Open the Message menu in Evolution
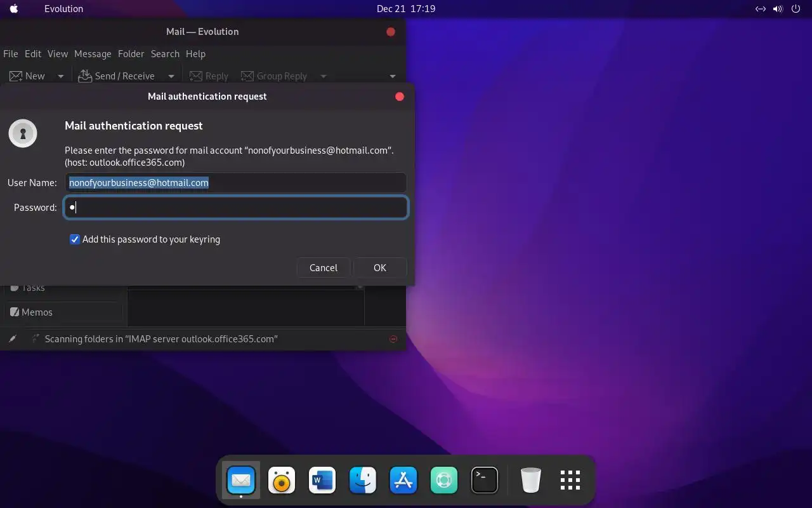This screenshot has height=508, width=812. 93,54
